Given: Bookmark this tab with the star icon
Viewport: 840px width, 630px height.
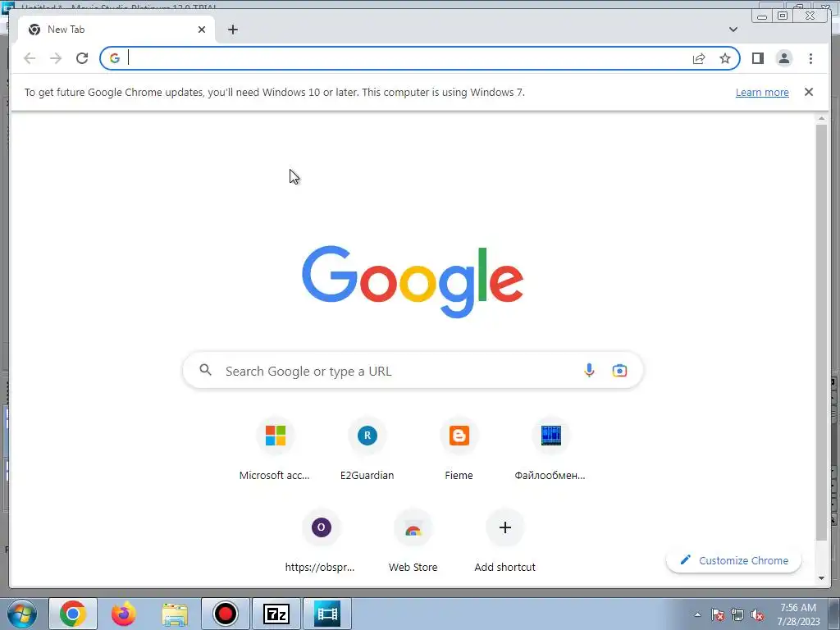Looking at the screenshot, I should pos(725,58).
